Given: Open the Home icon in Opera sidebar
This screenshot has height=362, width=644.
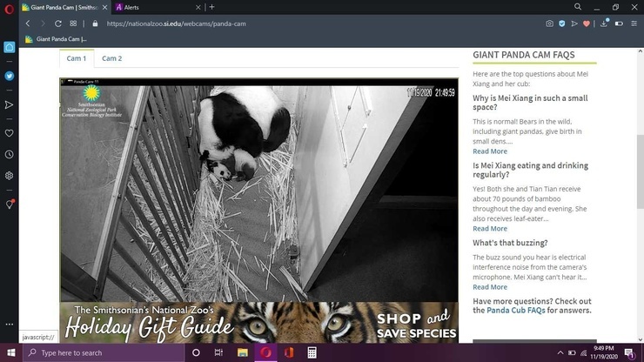Looking at the screenshot, I should (9, 47).
